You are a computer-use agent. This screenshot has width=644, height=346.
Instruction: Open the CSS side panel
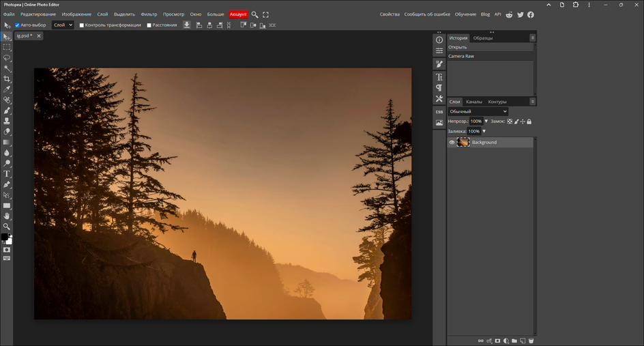[x=439, y=111]
